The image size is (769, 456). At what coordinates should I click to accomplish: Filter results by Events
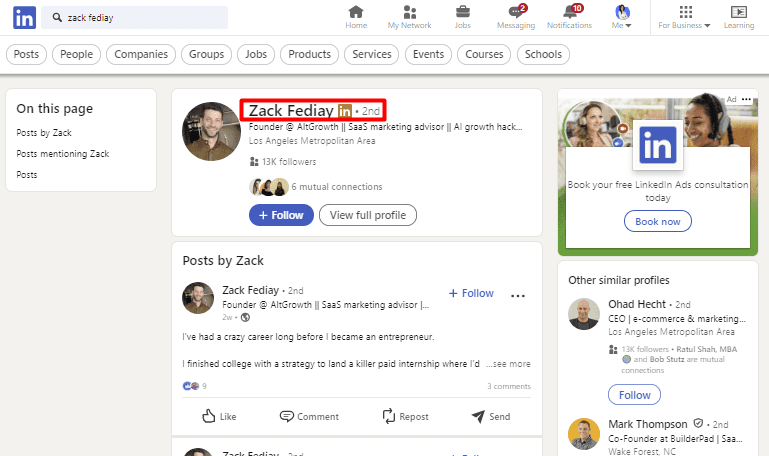[x=428, y=54]
